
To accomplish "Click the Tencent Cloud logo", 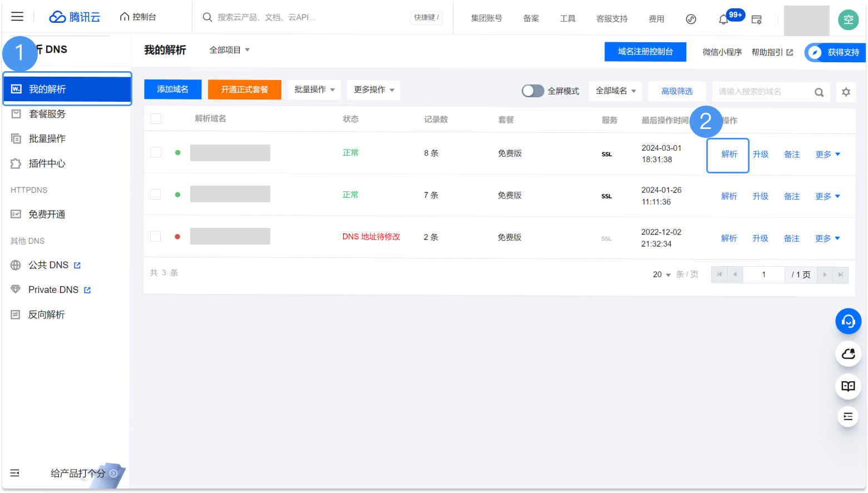I will click(x=75, y=17).
